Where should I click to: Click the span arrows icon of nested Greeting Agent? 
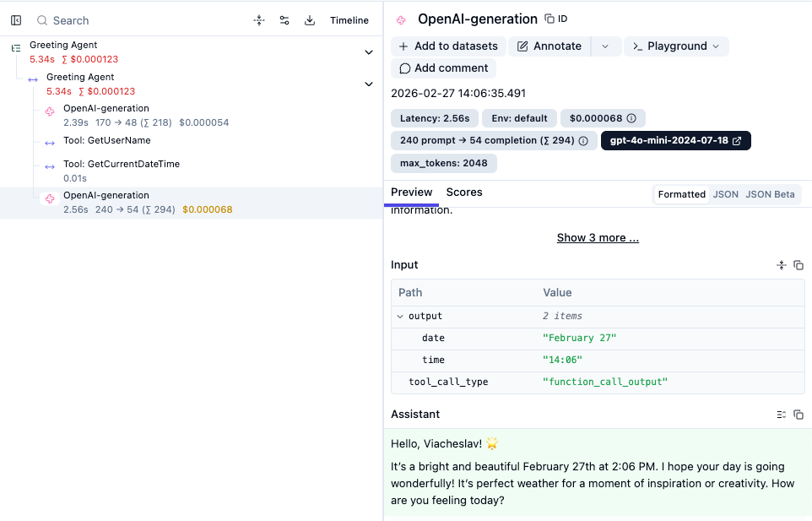pos(33,79)
